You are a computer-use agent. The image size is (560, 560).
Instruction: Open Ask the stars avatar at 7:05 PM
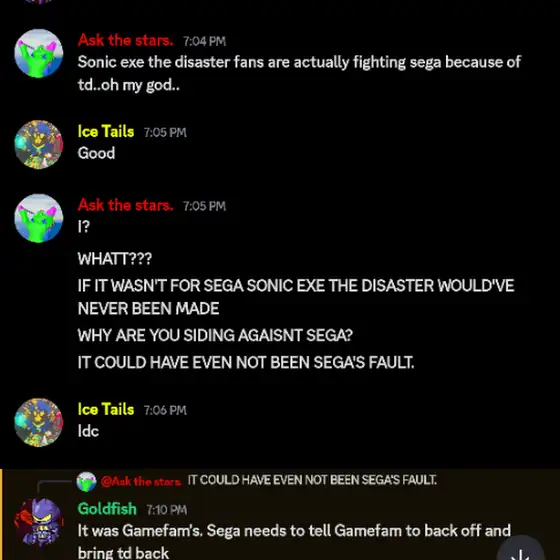tap(39, 218)
